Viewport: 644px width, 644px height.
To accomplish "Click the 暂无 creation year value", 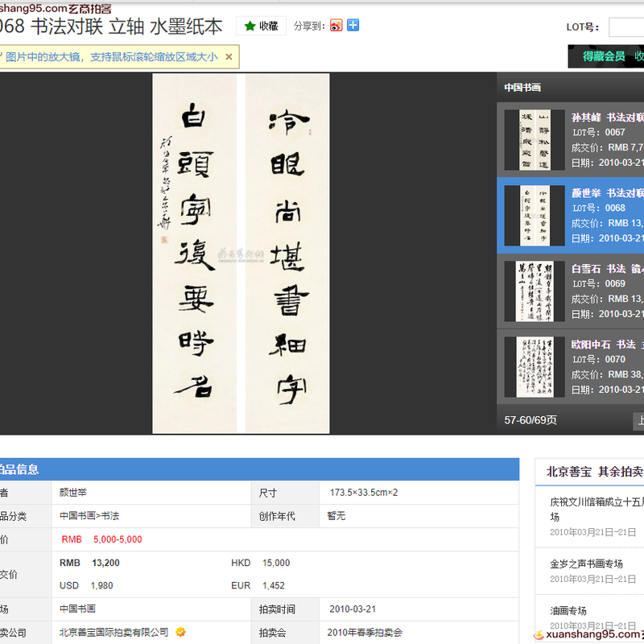I will pyautogui.click(x=336, y=516).
